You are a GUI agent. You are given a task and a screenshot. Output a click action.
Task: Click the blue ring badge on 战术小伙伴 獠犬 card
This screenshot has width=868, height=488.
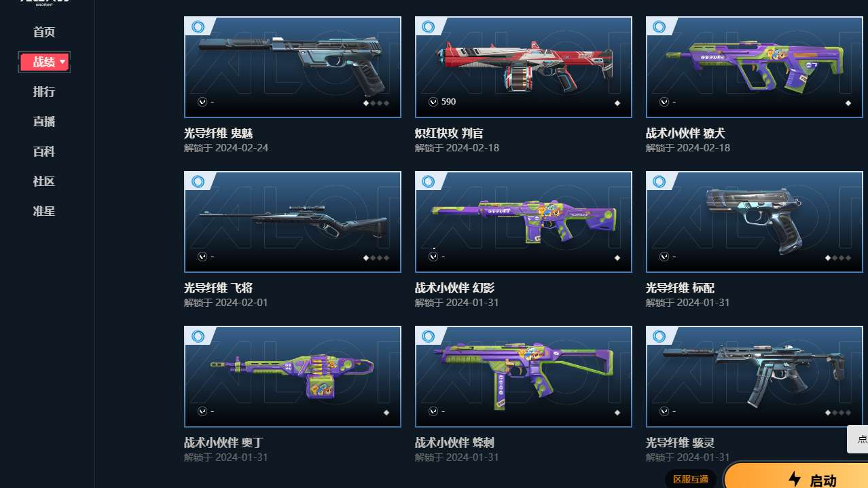[659, 27]
